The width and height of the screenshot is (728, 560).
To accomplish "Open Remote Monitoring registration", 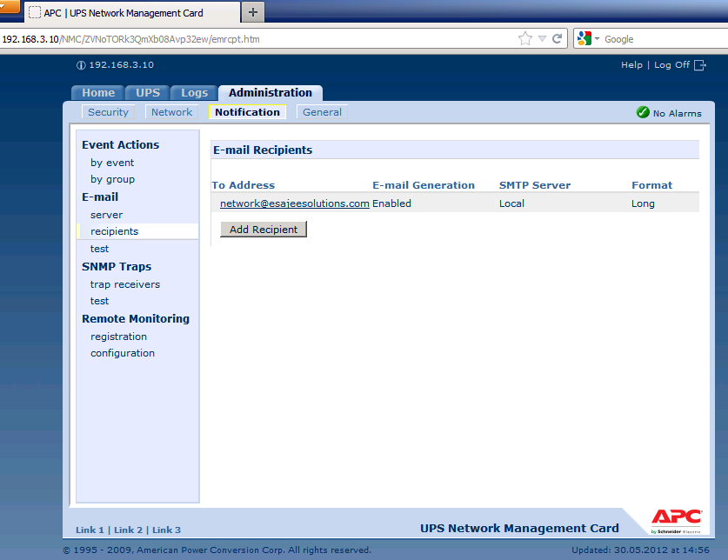I will coord(118,337).
